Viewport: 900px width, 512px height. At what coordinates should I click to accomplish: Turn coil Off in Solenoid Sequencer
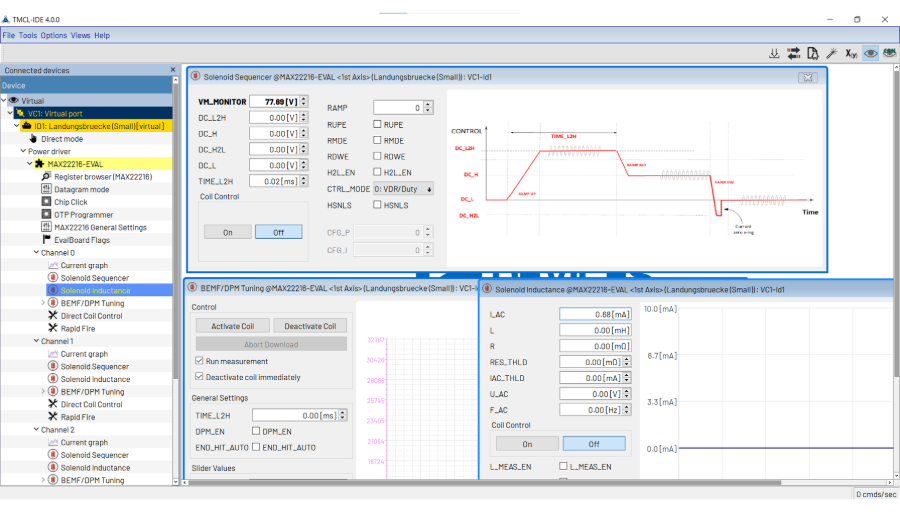click(x=278, y=232)
